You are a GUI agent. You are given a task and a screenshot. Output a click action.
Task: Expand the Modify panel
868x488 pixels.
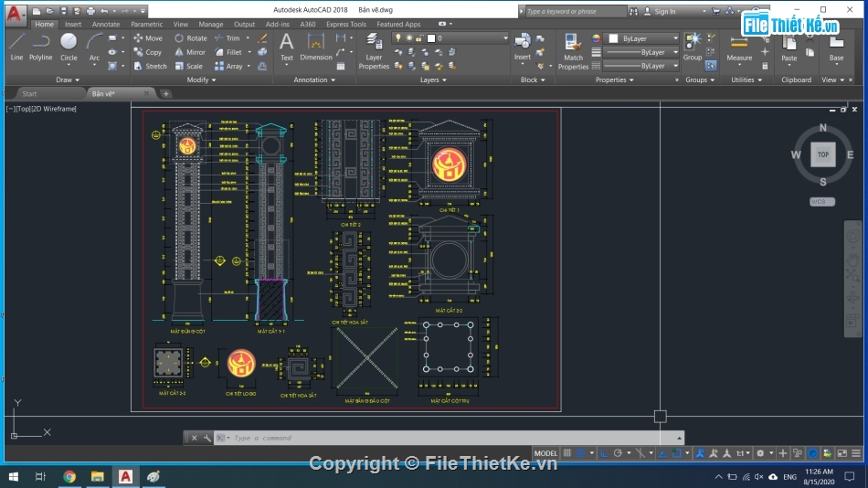(201, 80)
